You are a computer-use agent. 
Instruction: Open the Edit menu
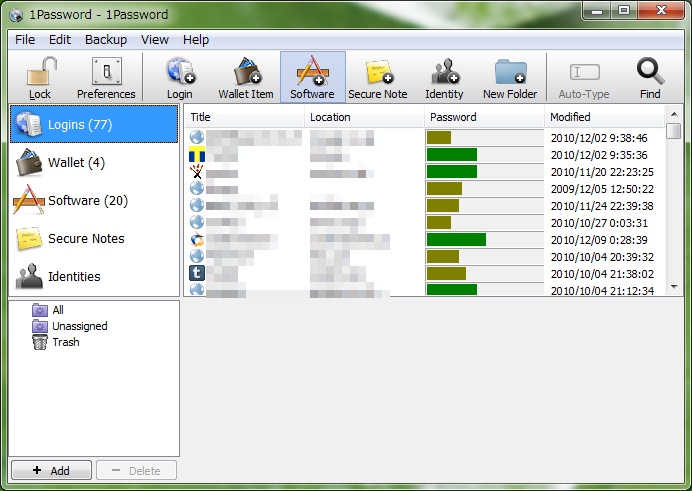coord(60,40)
